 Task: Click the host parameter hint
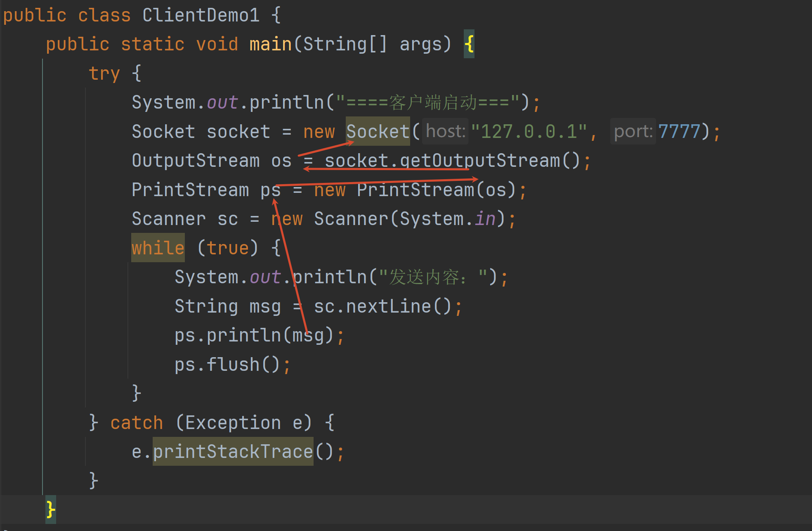pos(445,131)
